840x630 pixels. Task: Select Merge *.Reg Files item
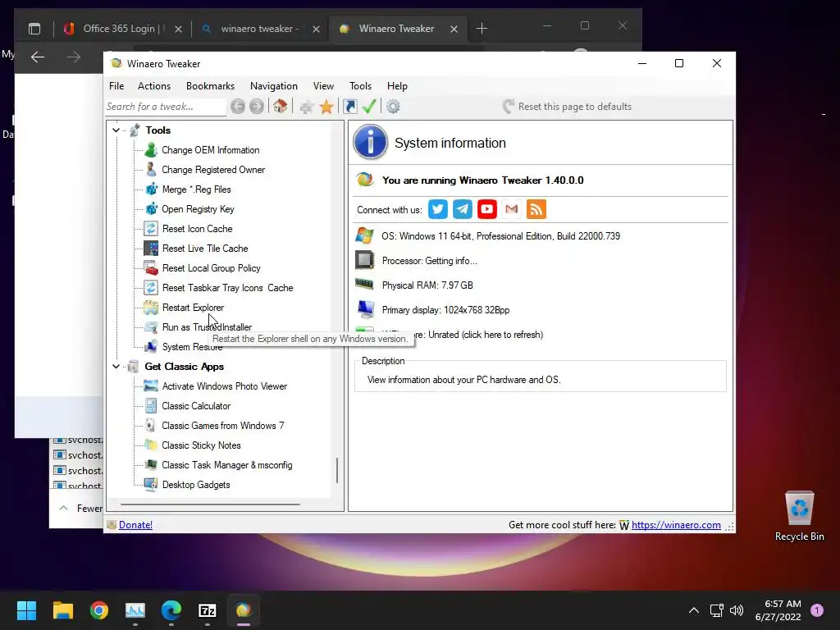196,189
